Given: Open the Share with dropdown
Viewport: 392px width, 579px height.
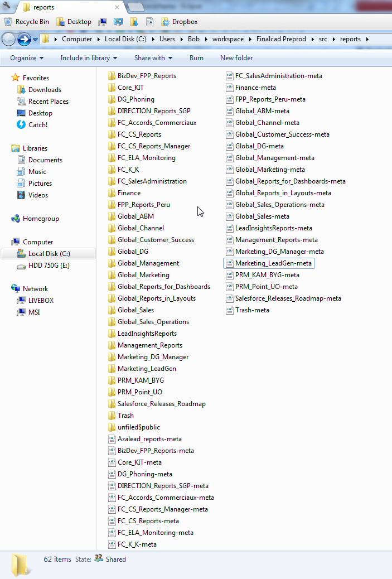Looking at the screenshot, I should pyautogui.click(x=153, y=58).
